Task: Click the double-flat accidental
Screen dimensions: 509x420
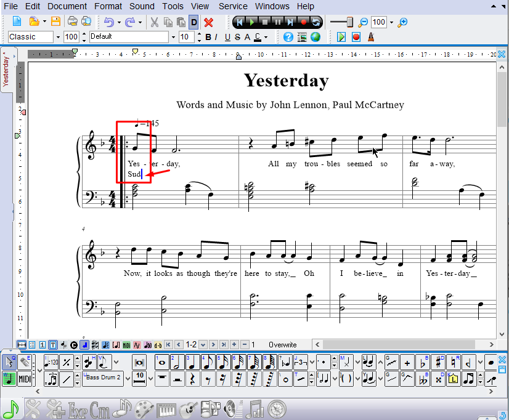Action: tap(423, 379)
